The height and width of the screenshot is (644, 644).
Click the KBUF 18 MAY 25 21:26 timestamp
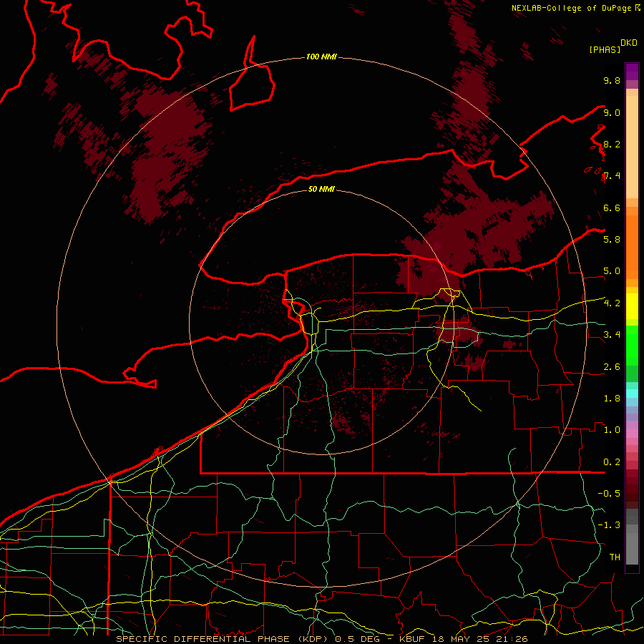(x=463, y=639)
